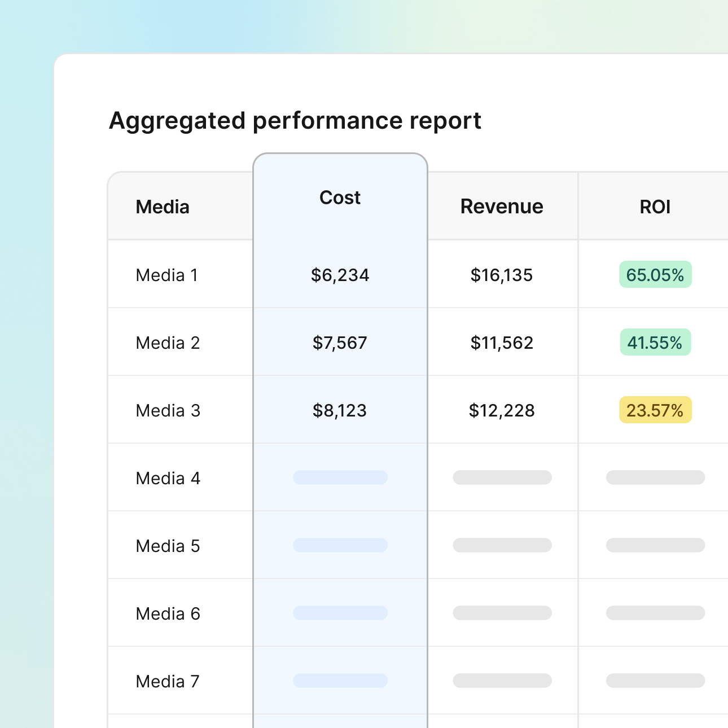Click the Media column header

pos(162,207)
